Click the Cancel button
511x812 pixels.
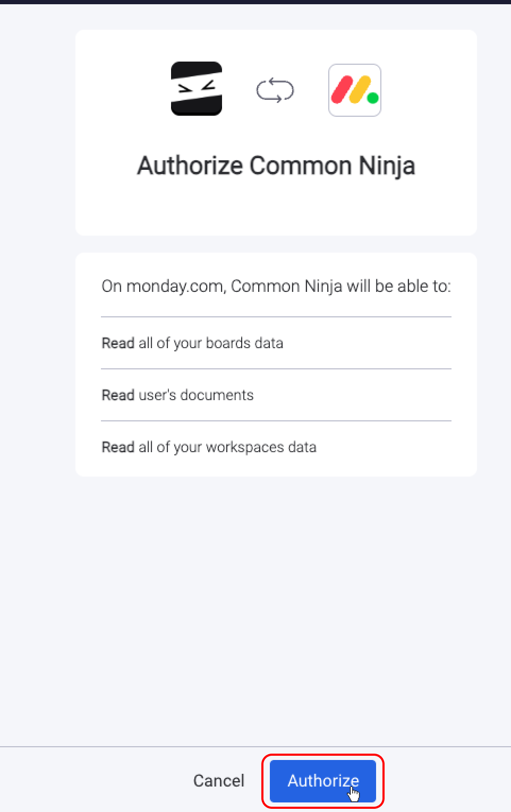pyautogui.click(x=218, y=781)
